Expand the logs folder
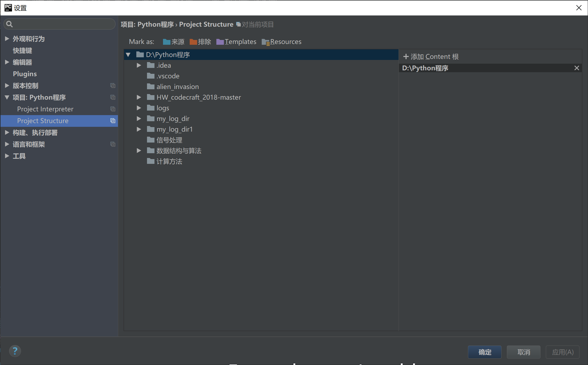Viewport: 588px width, 365px height. click(x=139, y=108)
